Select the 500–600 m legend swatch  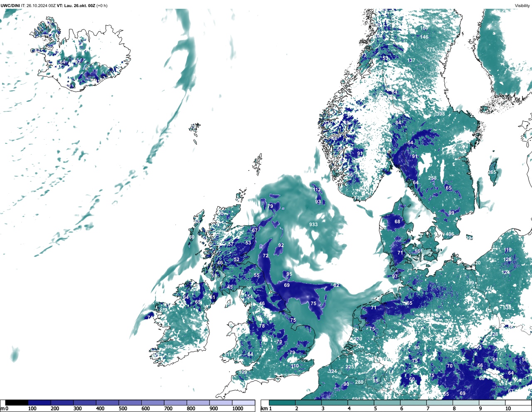click(x=130, y=402)
